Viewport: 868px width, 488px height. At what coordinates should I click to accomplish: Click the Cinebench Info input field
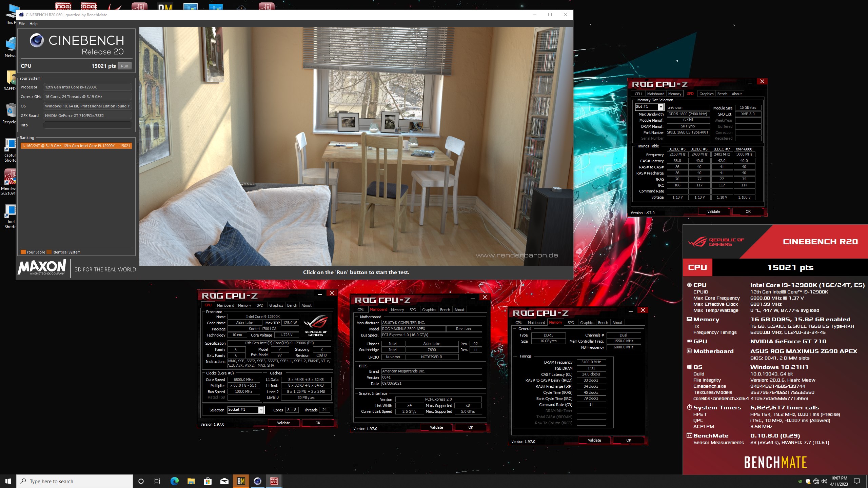click(x=87, y=125)
